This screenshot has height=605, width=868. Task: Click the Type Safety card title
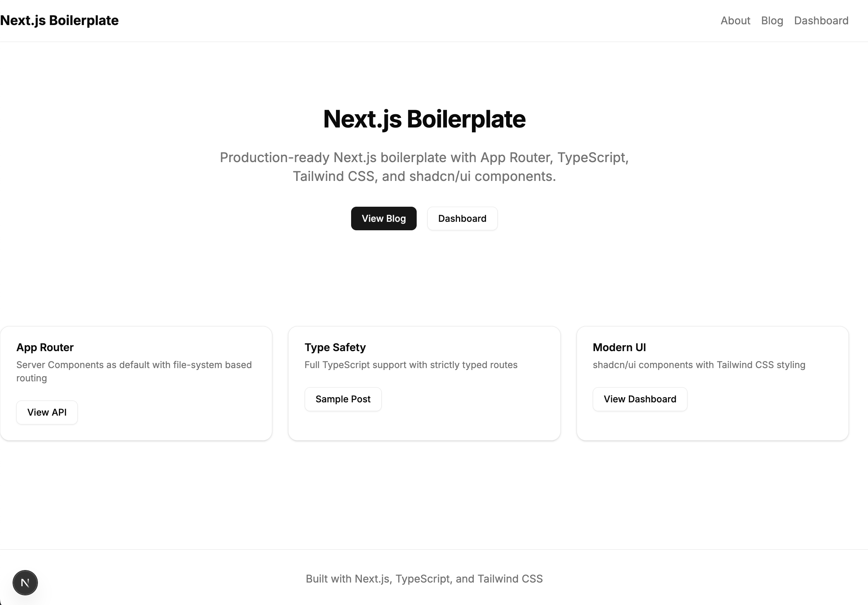(335, 347)
